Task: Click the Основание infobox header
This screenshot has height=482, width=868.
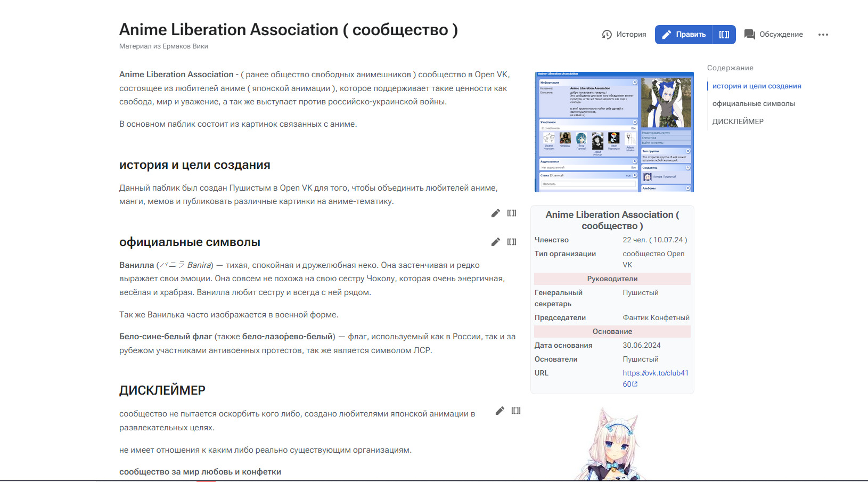Action: pyautogui.click(x=612, y=332)
